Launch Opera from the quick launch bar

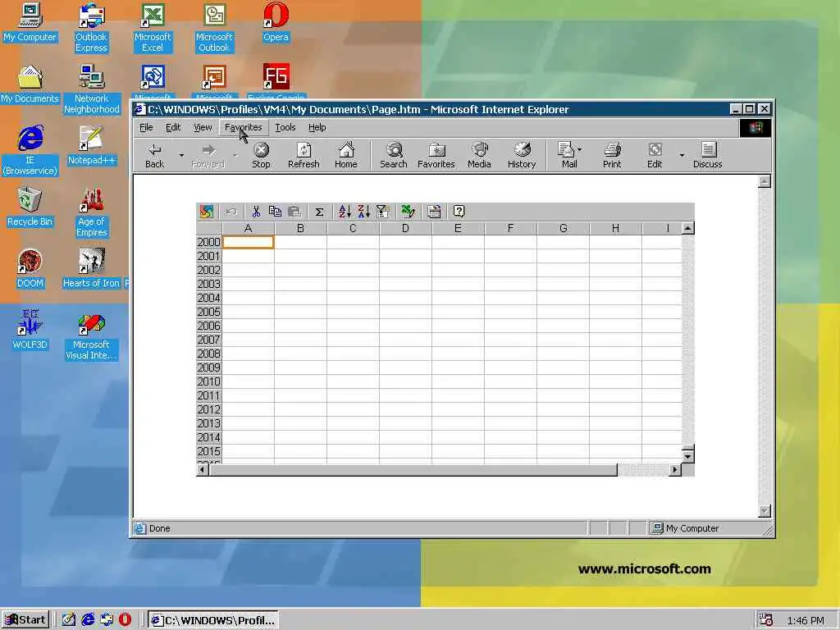coord(125,620)
